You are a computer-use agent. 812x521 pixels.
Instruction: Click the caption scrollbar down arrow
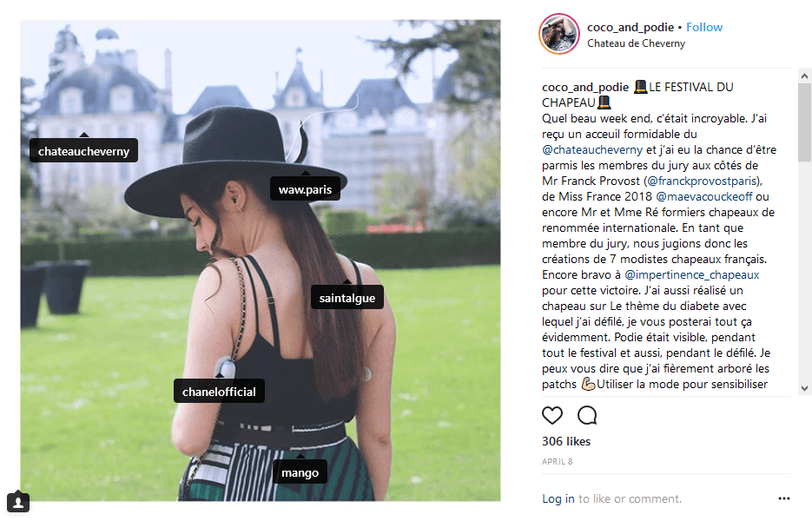point(804,388)
